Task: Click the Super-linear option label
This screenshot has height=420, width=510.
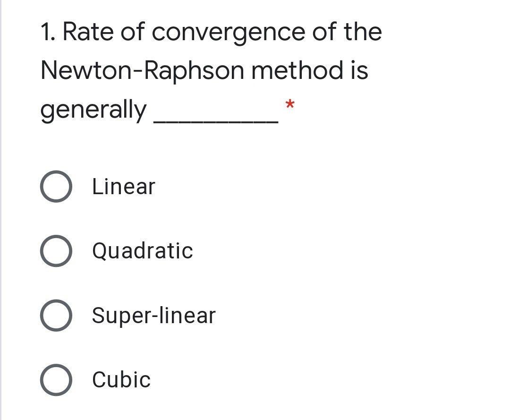Action: pyautogui.click(x=153, y=316)
